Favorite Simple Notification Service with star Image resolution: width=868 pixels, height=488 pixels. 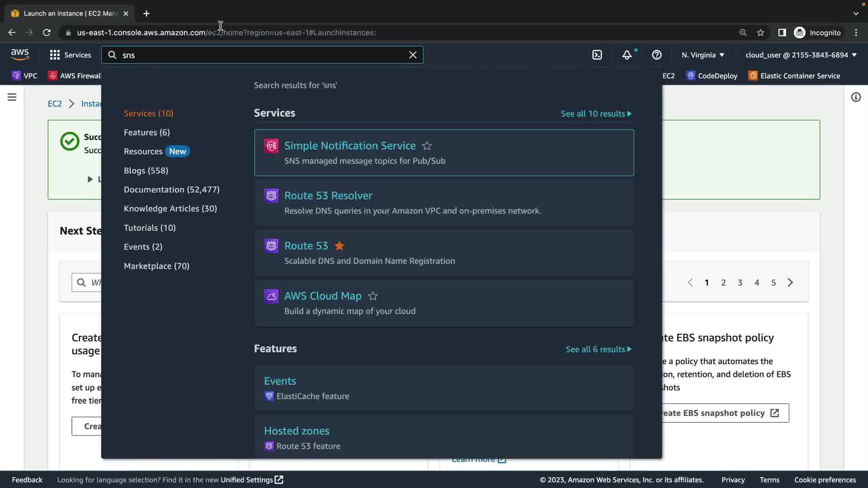427,146
